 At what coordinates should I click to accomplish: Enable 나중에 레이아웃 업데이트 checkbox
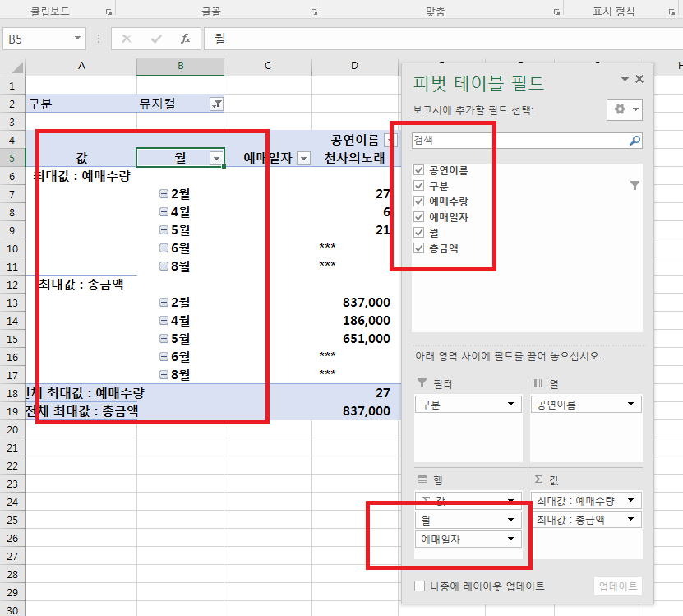click(420, 586)
